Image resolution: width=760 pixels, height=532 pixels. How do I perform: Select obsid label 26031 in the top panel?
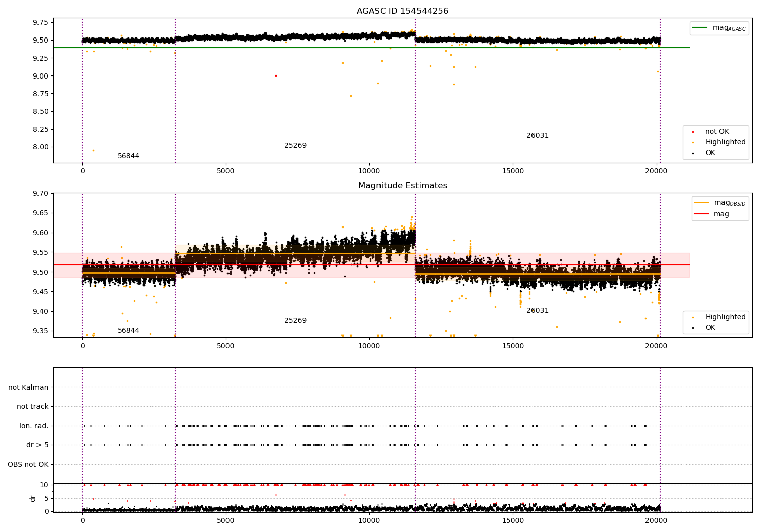point(538,136)
